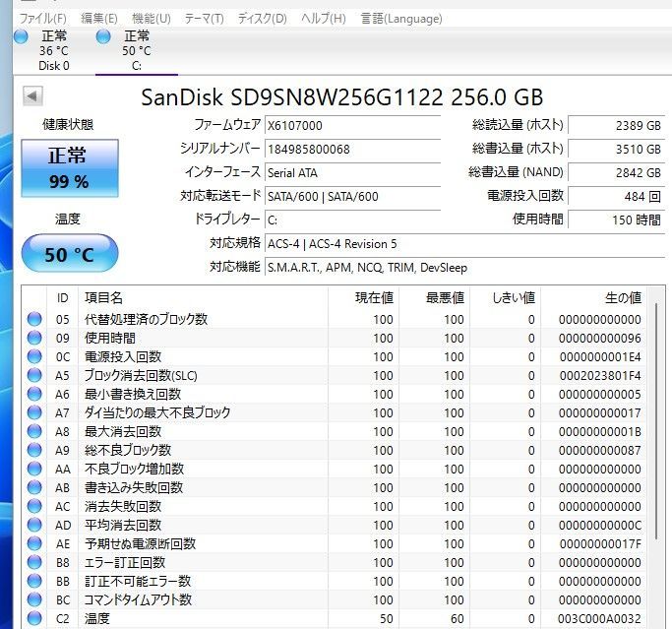Click serial number field 184985800068
Image resolution: width=672 pixels, height=629 pixels.
(352, 150)
